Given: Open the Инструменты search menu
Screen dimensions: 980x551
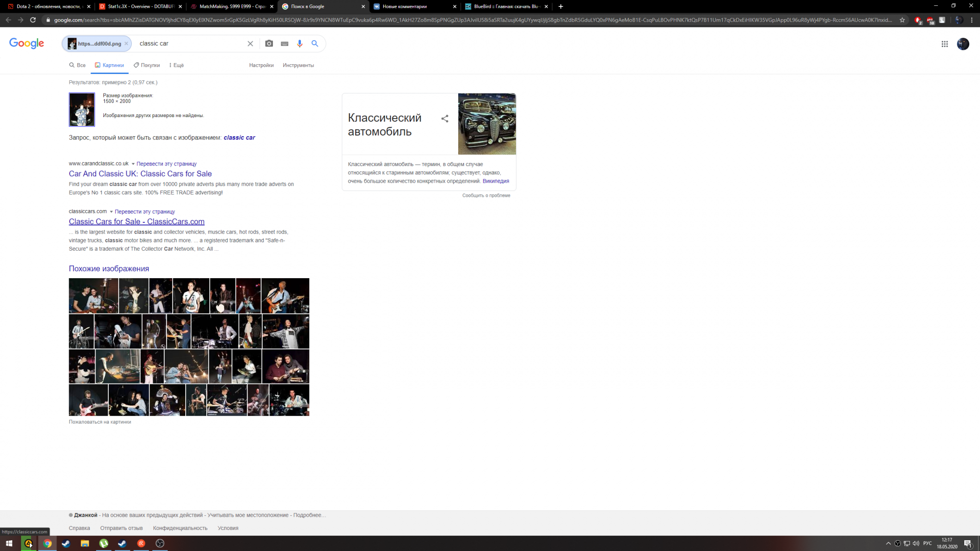Looking at the screenshot, I should point(298,65).
